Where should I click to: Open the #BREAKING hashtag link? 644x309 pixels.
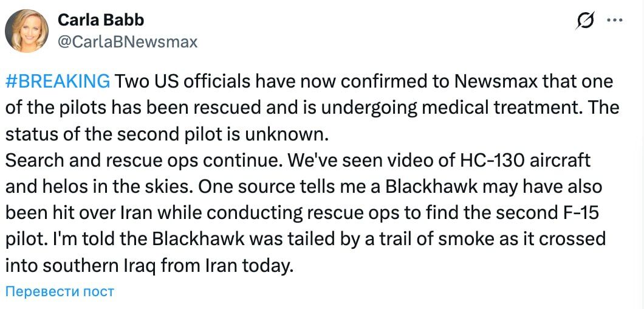(x=57, y=81)
